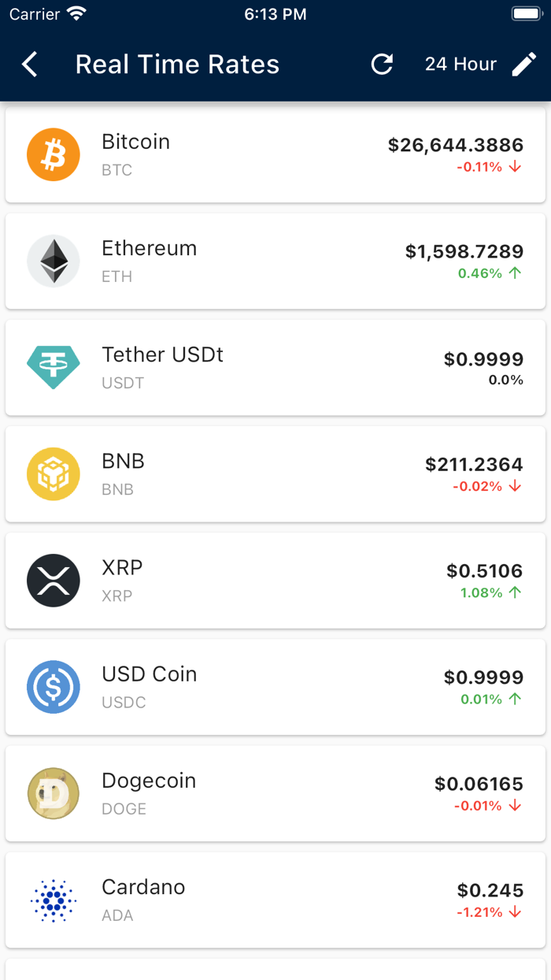551x980 pixels.
Task: Tap the Cardano network icon
Action: tap(53, 900)
